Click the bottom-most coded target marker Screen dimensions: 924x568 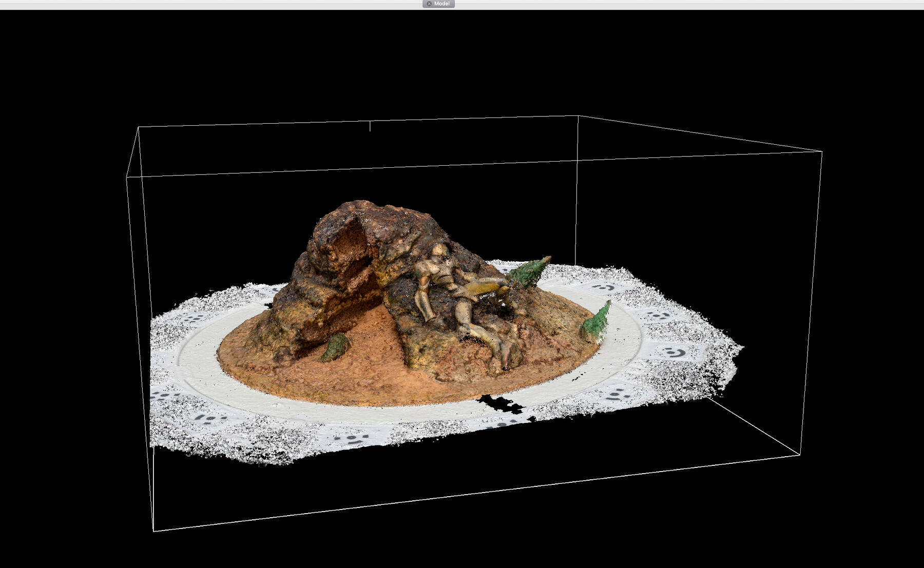350,439
